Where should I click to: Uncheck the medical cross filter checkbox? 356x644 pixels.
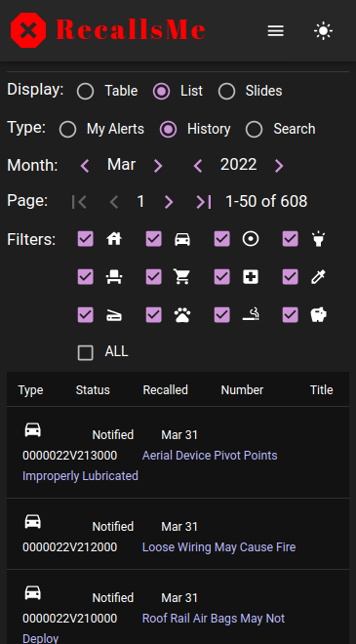coord(221,277)
